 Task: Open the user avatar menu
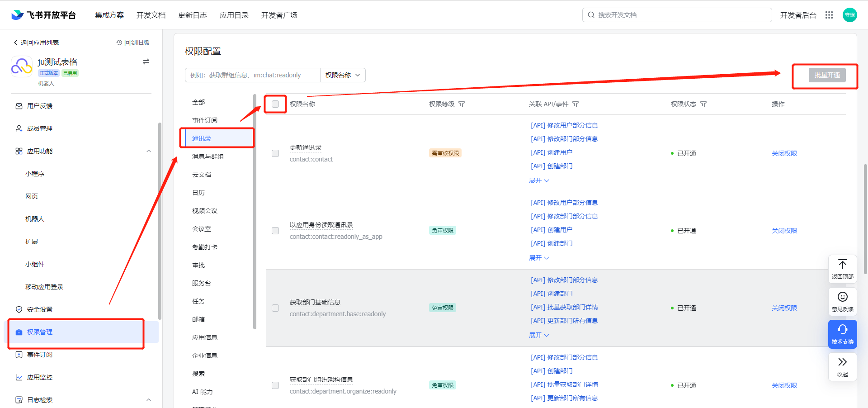pos(850,15)
